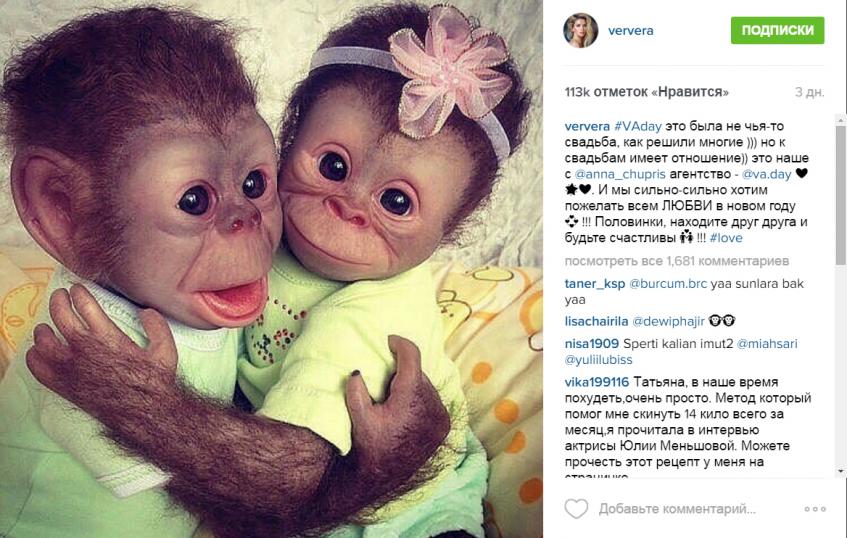Click the scrollbar up arrow
The width and height of the screenshot is (847, 538).
click(841, 119)
